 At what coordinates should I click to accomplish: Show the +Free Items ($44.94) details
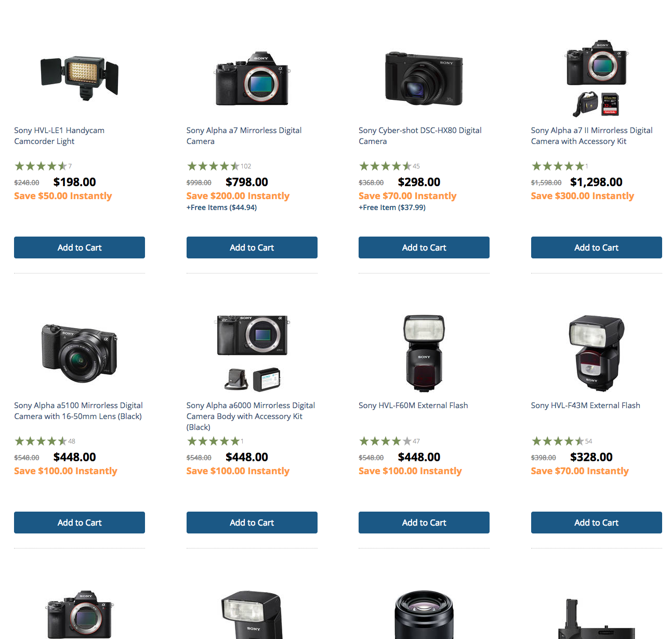click(x=221, y=207)
